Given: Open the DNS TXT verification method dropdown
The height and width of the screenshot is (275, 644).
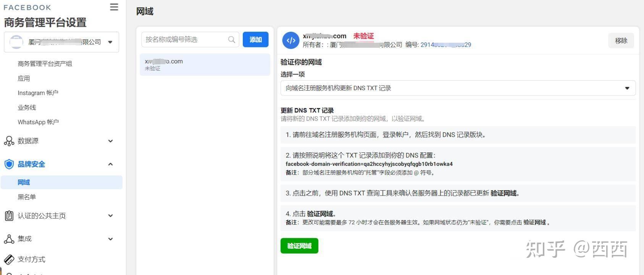Looking at the screenshot, I should [x=458, y=88].
